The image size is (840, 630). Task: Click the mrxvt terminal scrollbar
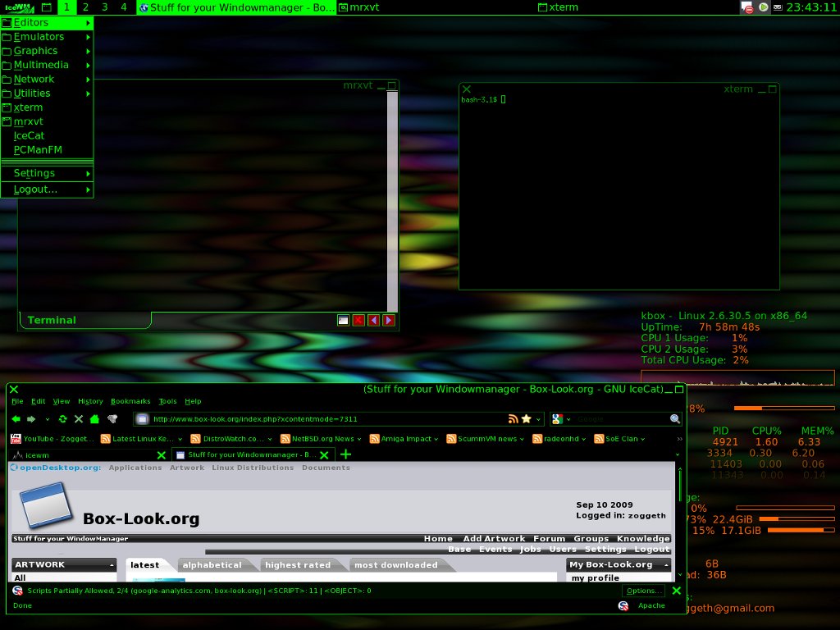click(392, 202)
